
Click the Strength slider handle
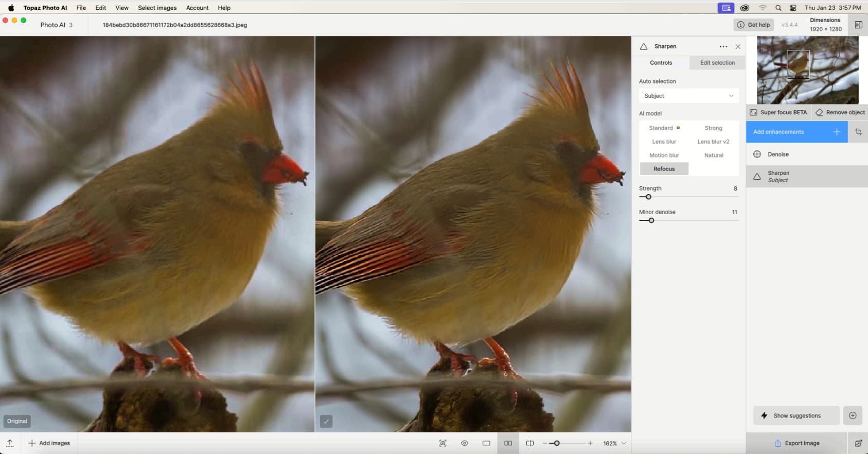pyautogui.click(x=648, y=197)
